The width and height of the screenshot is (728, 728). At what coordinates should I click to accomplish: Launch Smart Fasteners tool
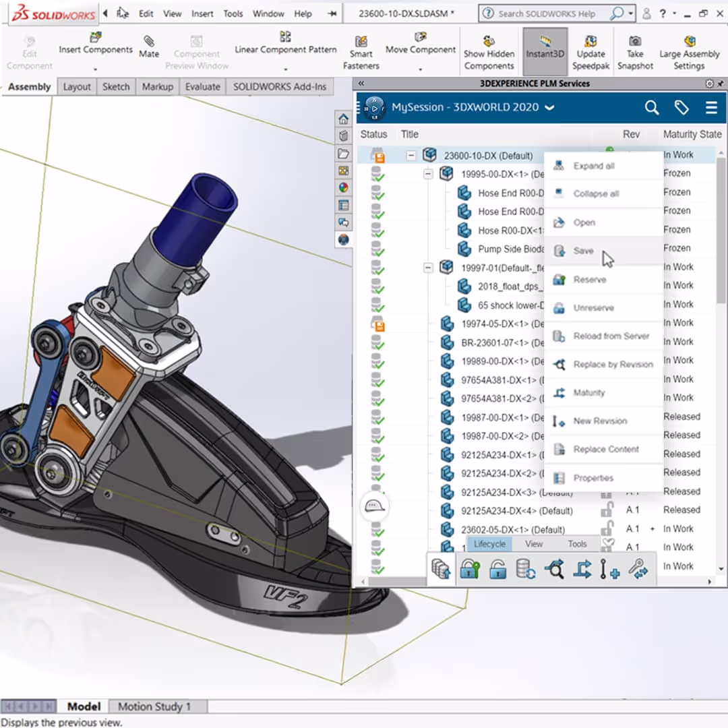click(361, 53)
